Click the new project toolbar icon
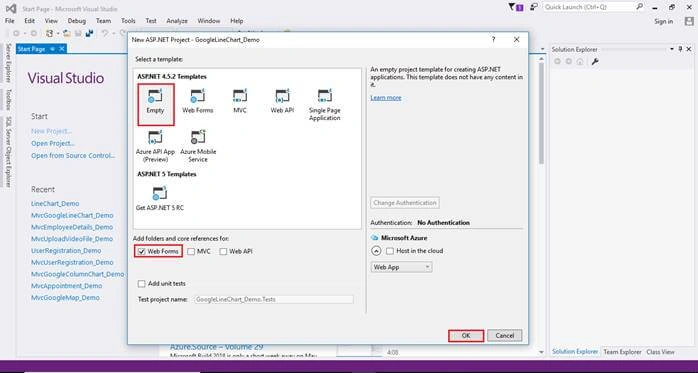The width and height of the screenshot is (698, 373). [x=49, y=33]
